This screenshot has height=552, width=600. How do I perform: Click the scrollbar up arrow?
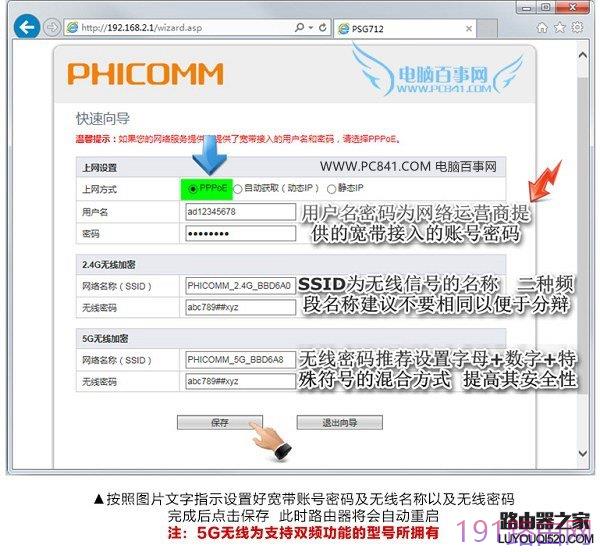(x=582, y=55)
